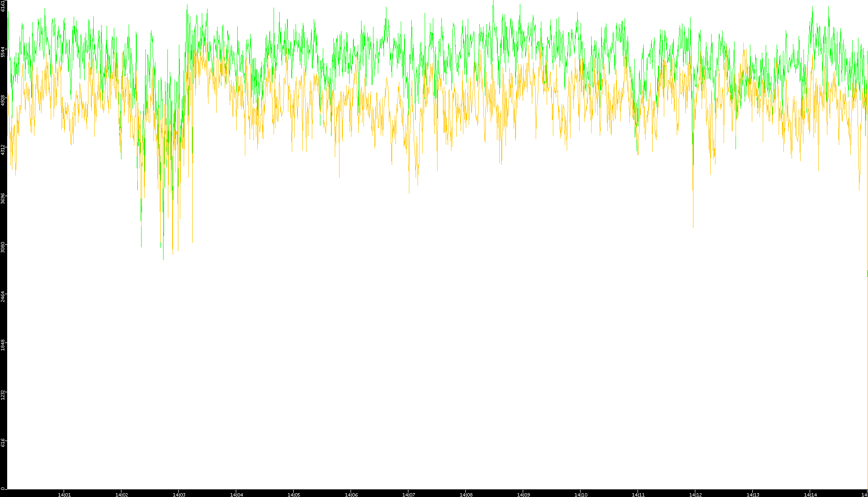Click the 2464 y-axis label
868x497 pixels.
[3, 296]
